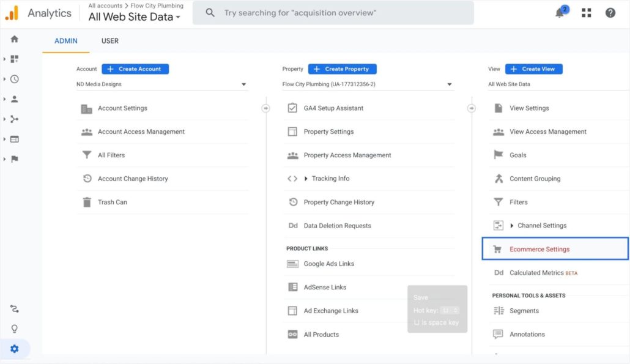The width and height of the screenshot is (630, 364).
Task: Expand Realtime section arrow in sidebar
Action: 4,79
